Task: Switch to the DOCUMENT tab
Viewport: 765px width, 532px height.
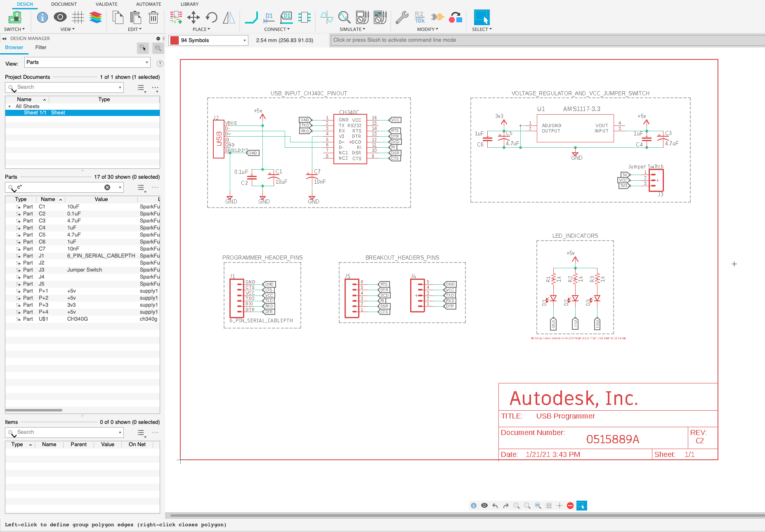Action: click(x=64, y=4)
